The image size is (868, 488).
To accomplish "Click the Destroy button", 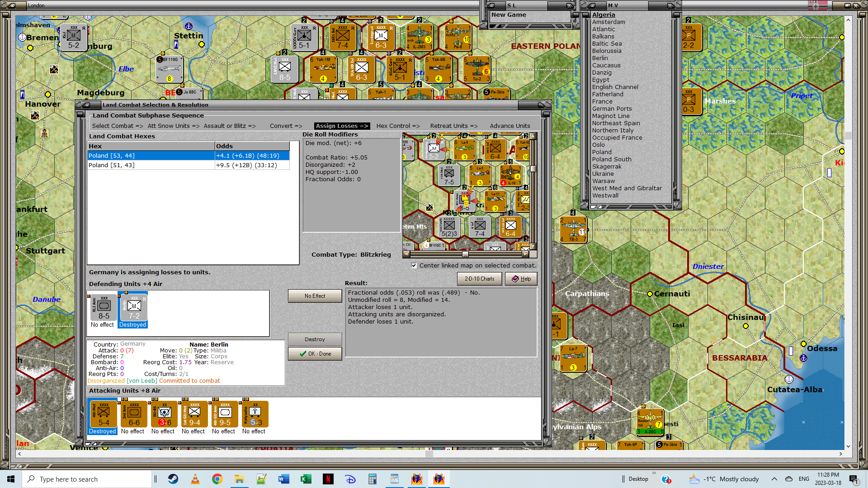I will pyautogui.click(x=315, y=339).
